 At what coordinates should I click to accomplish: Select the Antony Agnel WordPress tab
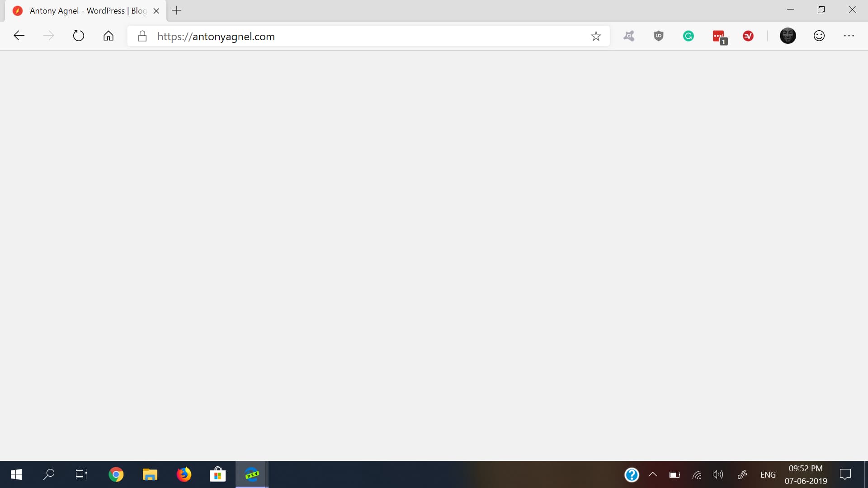coord(81,10)
